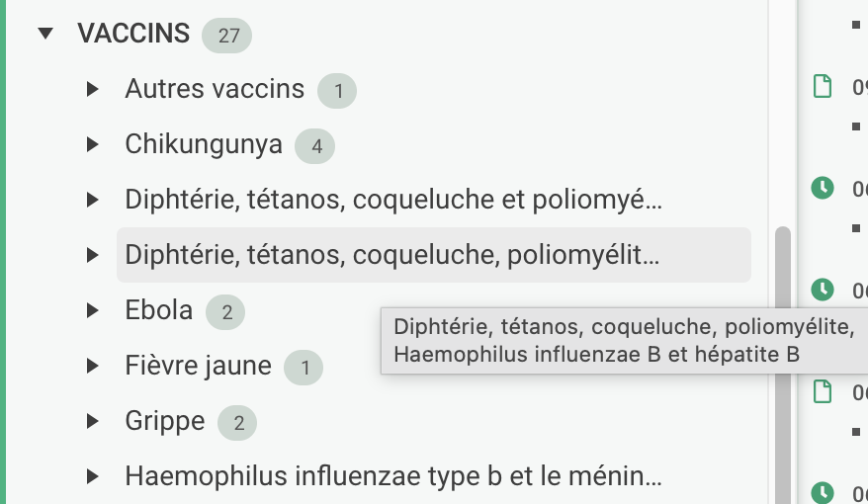Image resolution: width=868 pixels, height=504 pixels.
Task: Open the Autres vaccins label
Action: [x=215, y=90]
